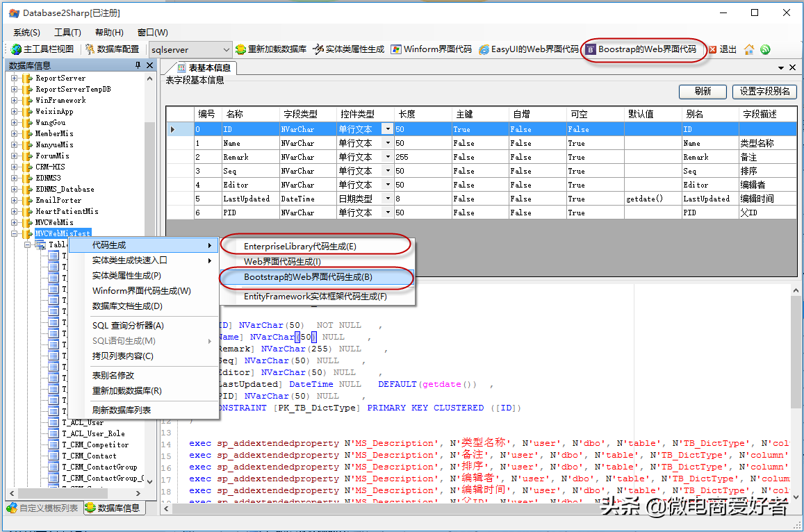Expand the WeixinApp database node

point(14,111)
